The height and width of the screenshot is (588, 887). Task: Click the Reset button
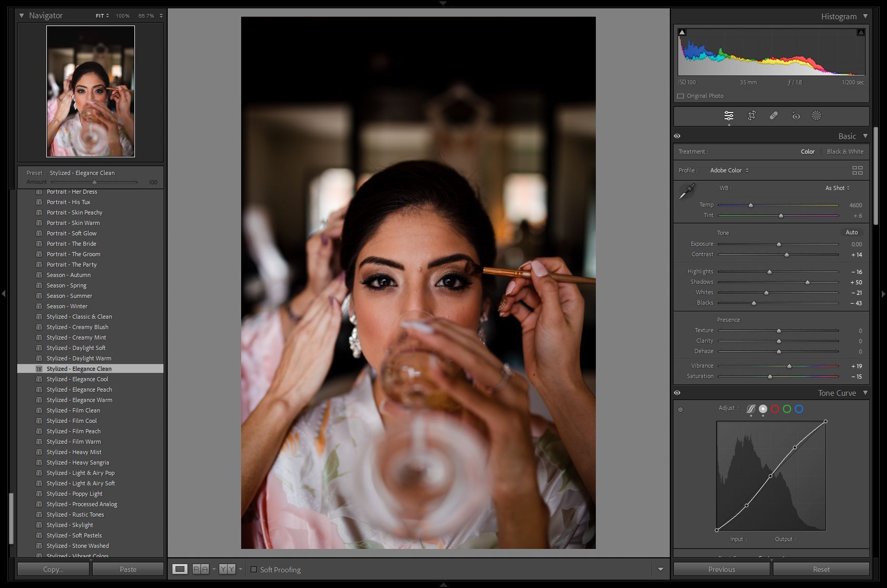[x=821, y=569]
